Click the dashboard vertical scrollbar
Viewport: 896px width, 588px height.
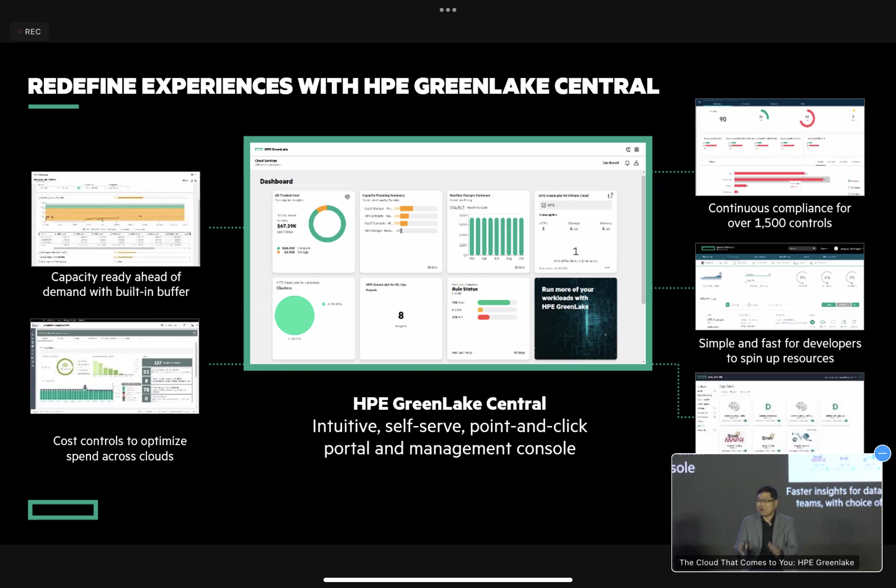pos(643,240)
